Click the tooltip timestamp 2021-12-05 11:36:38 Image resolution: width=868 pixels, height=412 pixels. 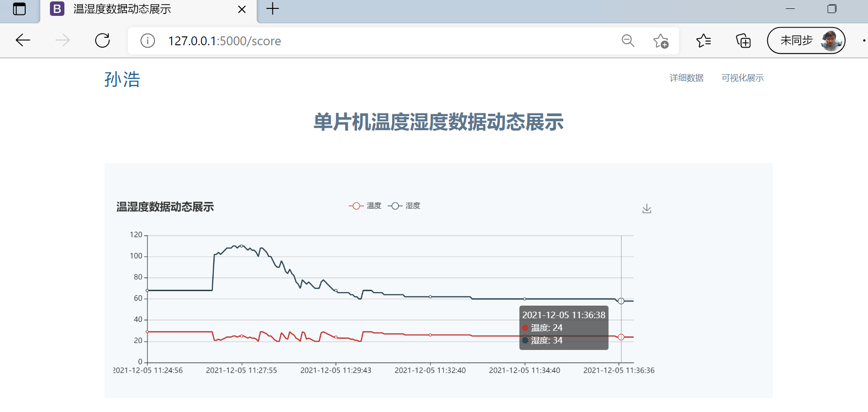[564, 315]
